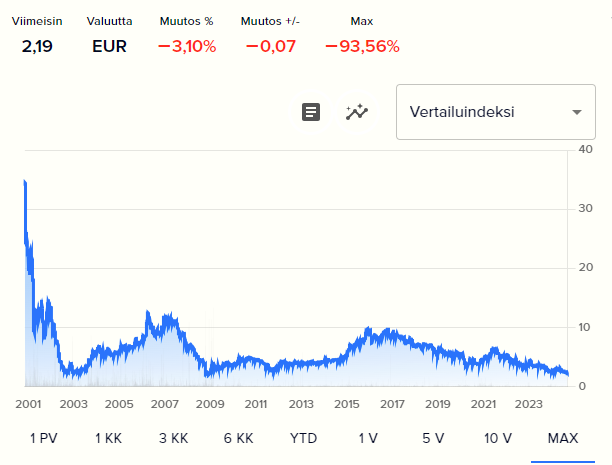Switch chart to 1 V range
This screenshot has height=465, width=612.
pyautogui.click(x=368, y=438)
